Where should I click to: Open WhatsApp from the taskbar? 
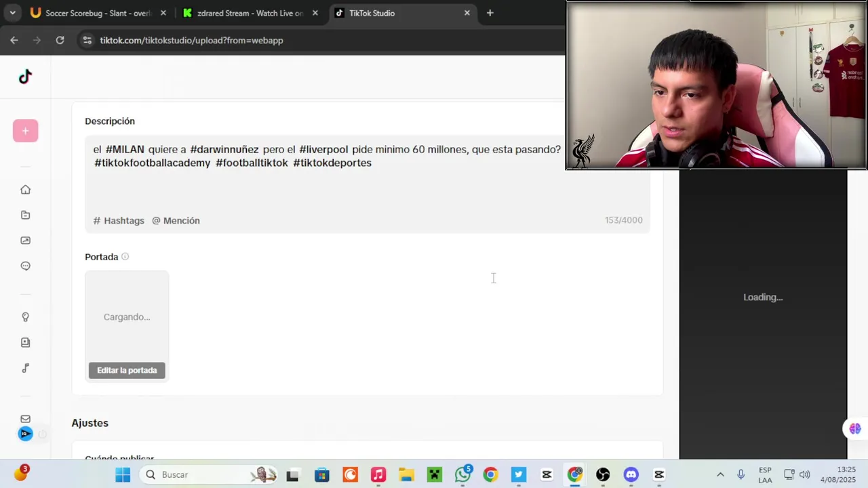[463, 474]
